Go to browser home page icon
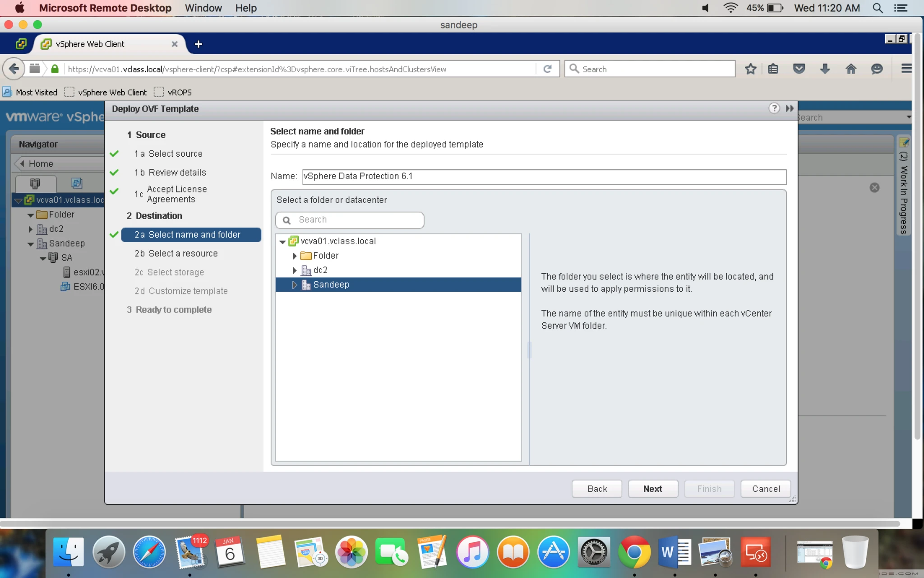The image size is (924, 578). coord(851,69)
